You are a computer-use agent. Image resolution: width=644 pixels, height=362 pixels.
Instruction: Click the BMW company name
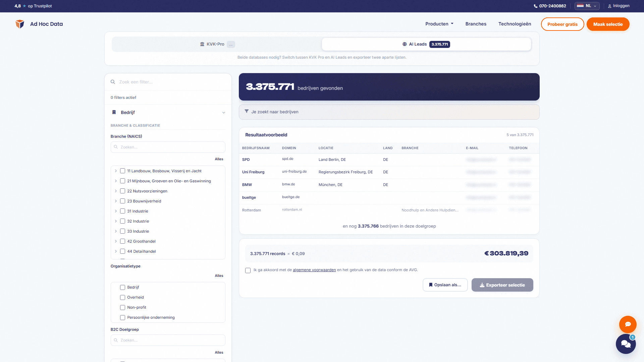pyautogui.click(x=247, y=185)
